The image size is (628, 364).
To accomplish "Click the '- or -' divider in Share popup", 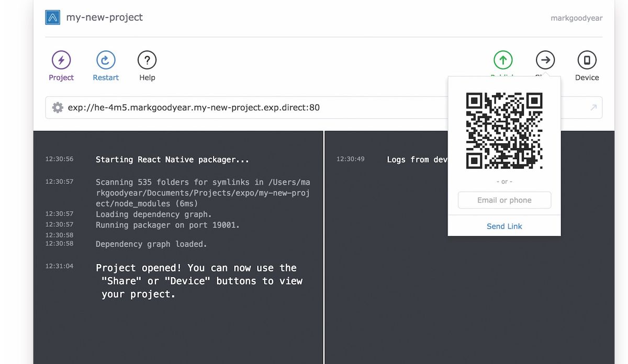I will click(x=504, y=181).
